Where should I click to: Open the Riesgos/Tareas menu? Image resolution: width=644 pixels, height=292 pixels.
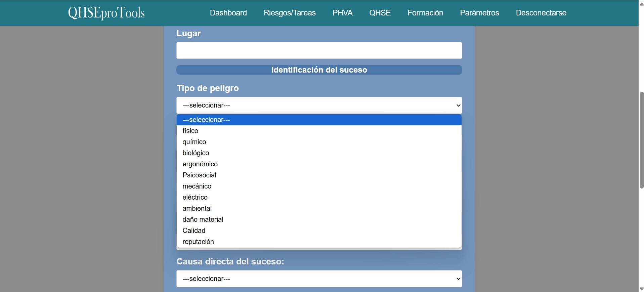(x=289, y=13)
